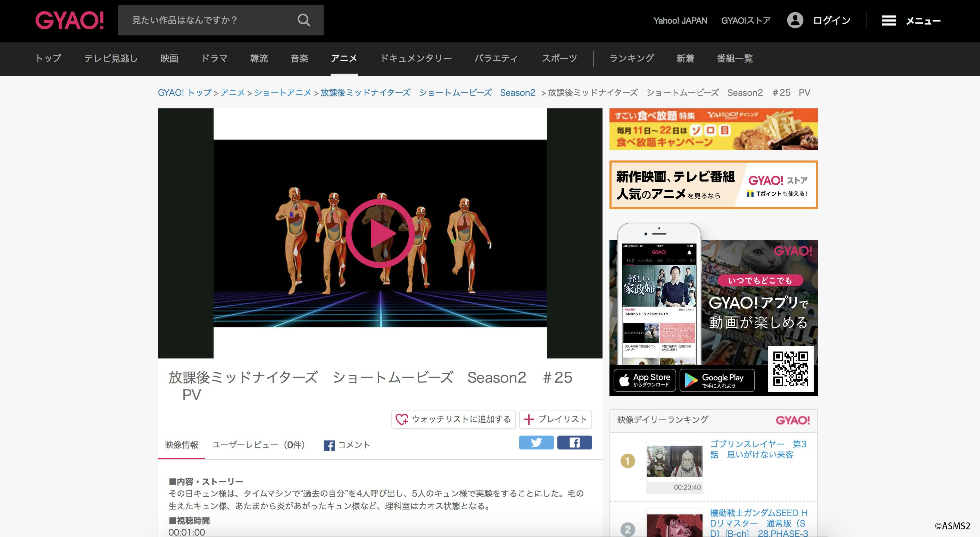Click the user profile login icon
Screen dimensions: 980x537
tap(795, 20)
